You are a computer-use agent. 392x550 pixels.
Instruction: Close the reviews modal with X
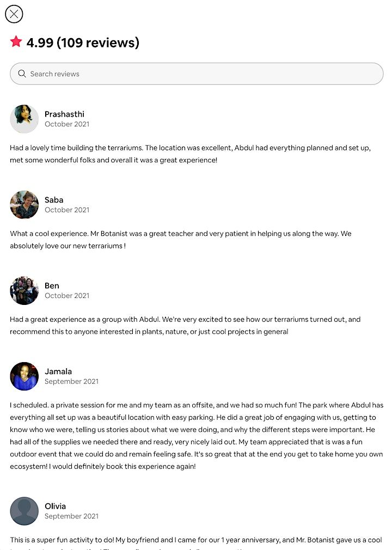(14, 14)
